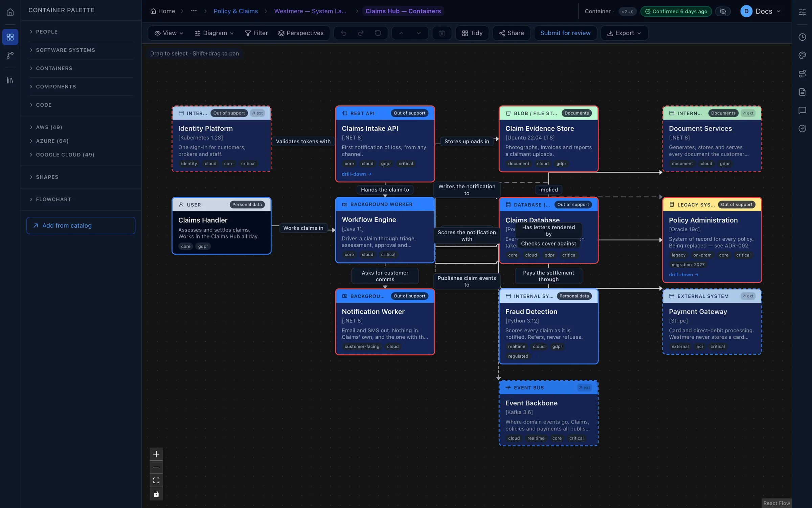Viewport: 812px width, 508px height.
Task: Open the Diagram dropdown menu
Action: click(214, 33)
